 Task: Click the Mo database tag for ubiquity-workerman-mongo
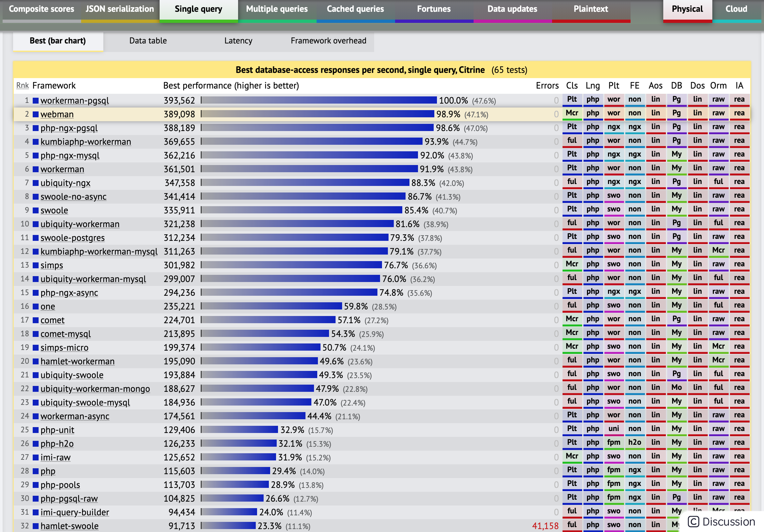click(x=676, y=388)
